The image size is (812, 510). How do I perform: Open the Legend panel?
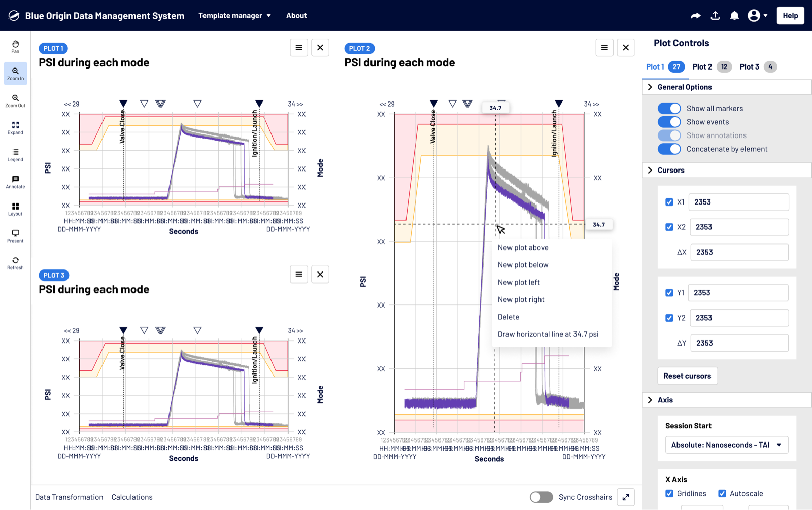(x=15, y=155)
